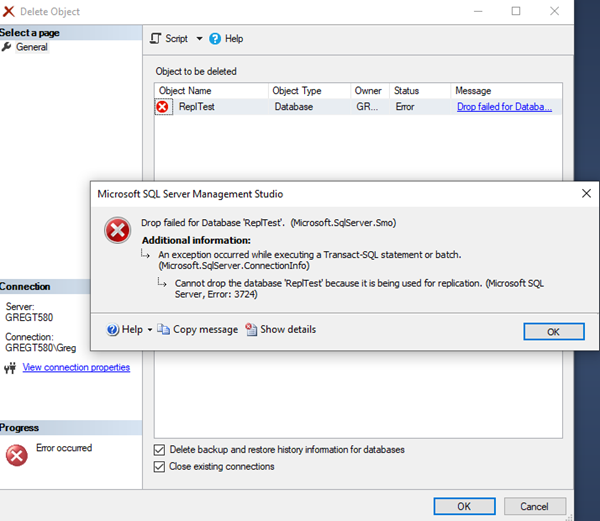Select the ReplTest object name cell

[197, 107]
